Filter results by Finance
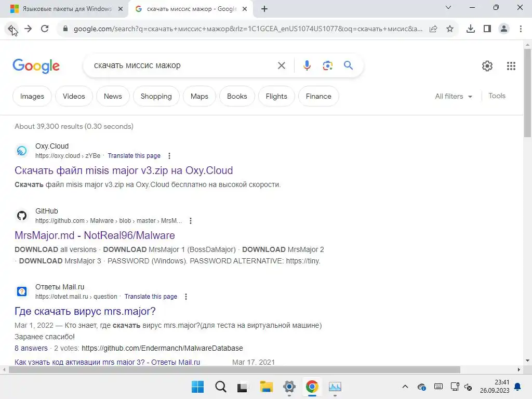Viewport: 532px width, 399px height. (318, 96)
